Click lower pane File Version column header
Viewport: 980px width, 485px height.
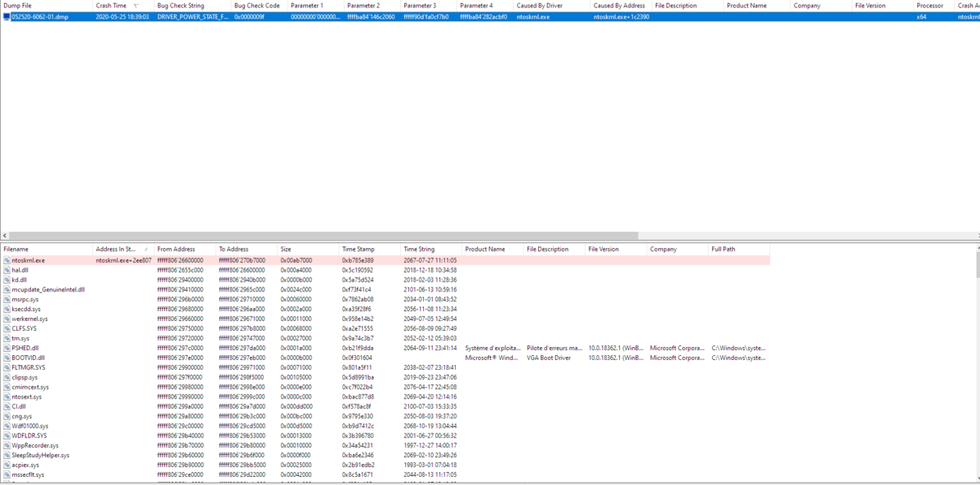617,249
